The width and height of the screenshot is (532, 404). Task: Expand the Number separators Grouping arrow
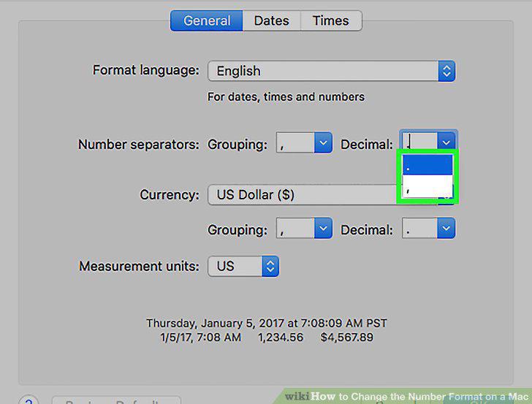pos(323,142)
